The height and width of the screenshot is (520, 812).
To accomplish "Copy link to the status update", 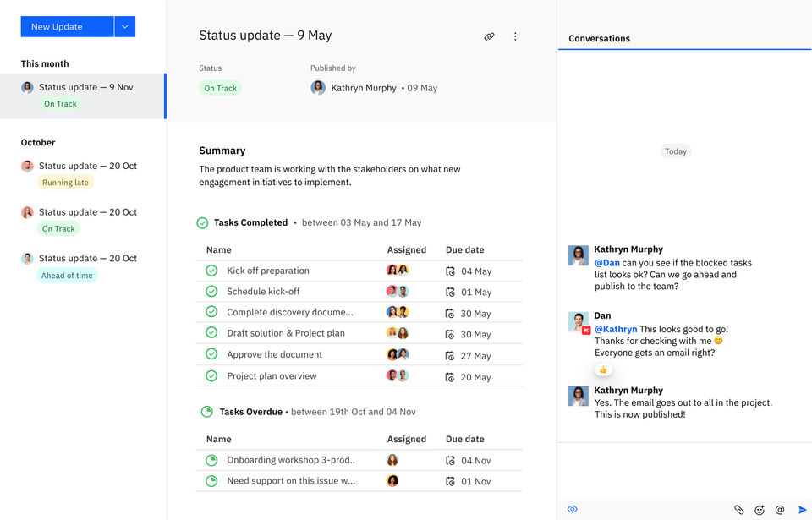I will click(x=489, y=36).
